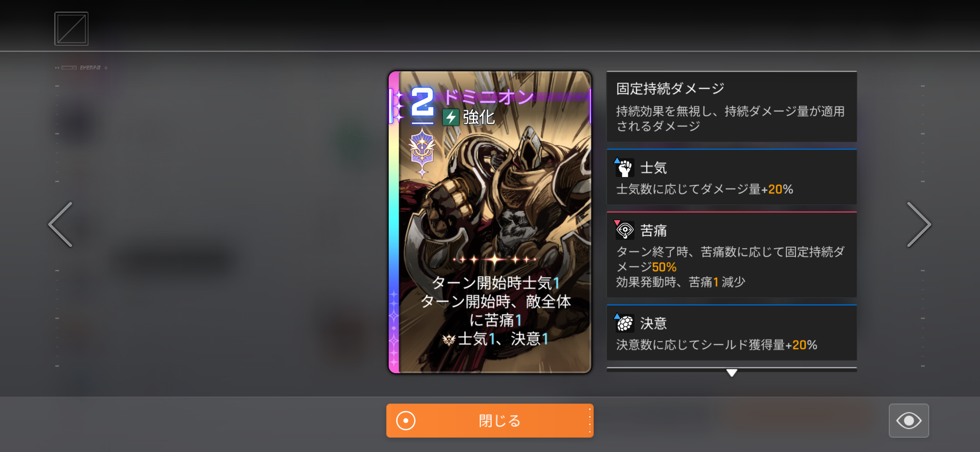Screen dimensions: 980x452
Task: Click the 苦痛 eye debuff icon
Action: point(624,230)
